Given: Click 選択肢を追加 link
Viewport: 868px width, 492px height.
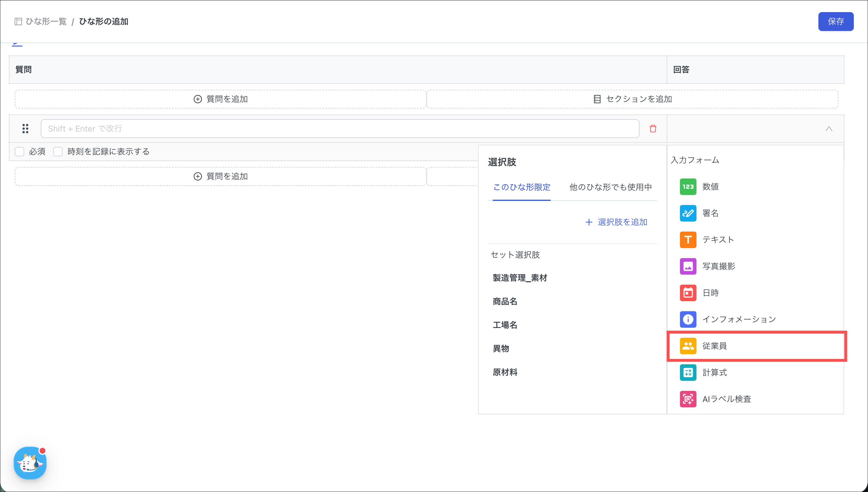Looking at the screenshot, I should 616,222.
